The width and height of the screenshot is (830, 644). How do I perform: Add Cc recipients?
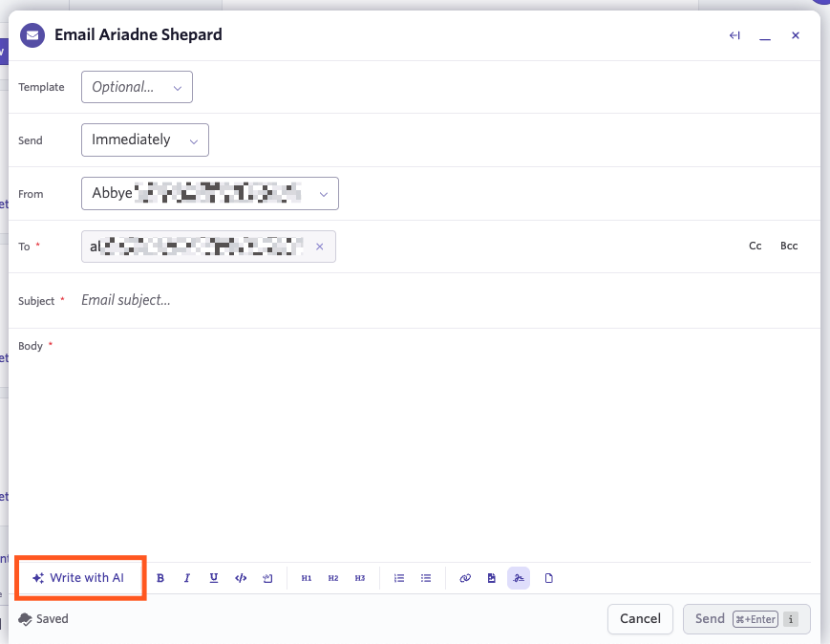756,246
